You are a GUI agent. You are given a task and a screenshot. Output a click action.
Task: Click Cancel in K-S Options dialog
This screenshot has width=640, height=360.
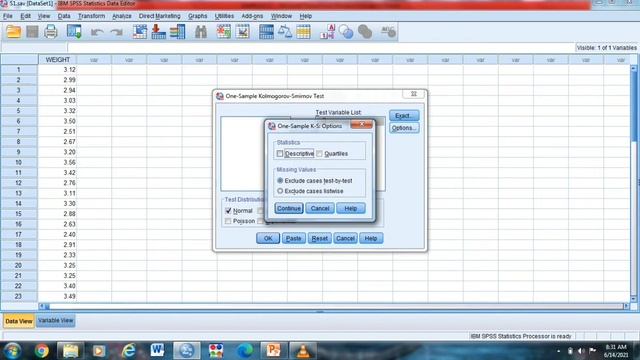[x=320, y=209]
